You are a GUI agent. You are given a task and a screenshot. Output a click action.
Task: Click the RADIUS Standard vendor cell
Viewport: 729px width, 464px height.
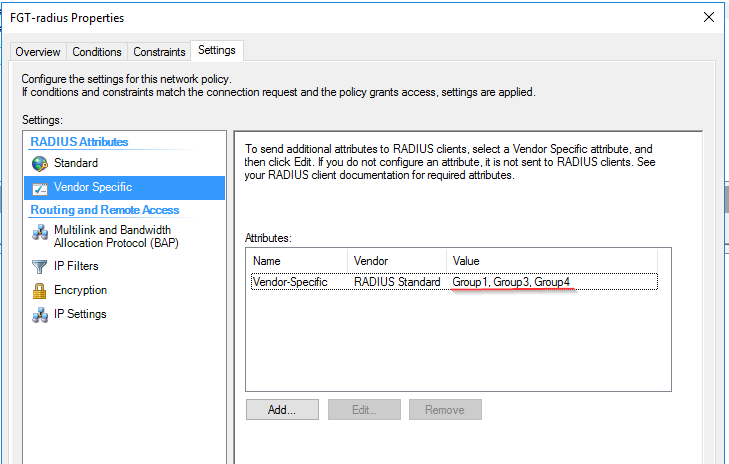[397, 282]
